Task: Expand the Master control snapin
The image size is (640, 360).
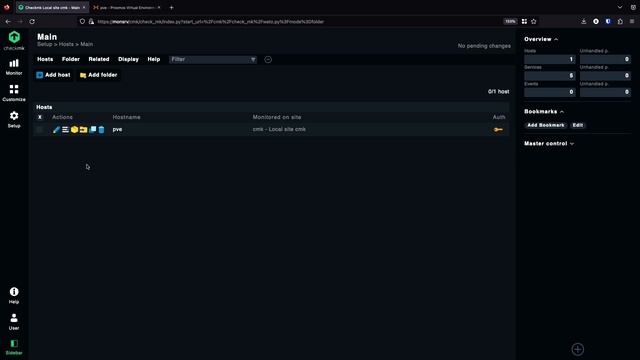Action: point(549,144)
